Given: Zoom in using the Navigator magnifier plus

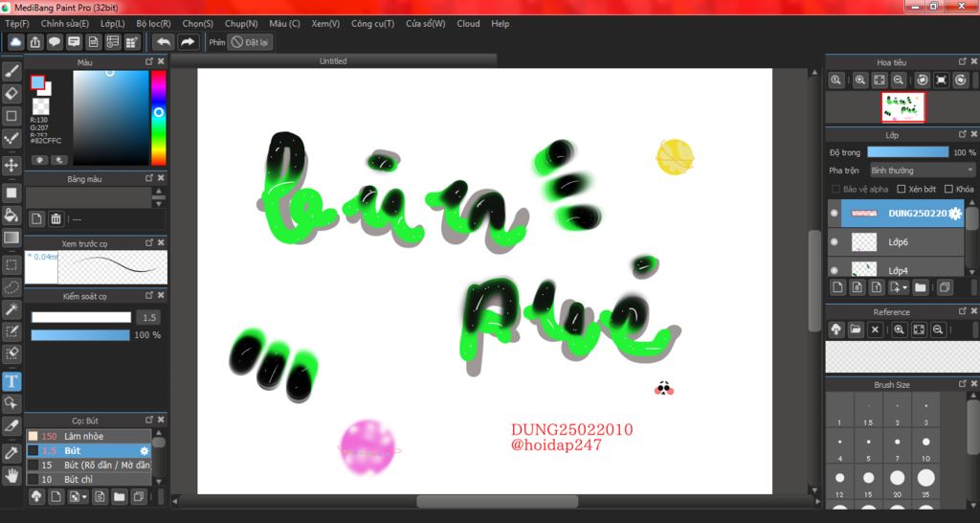Looking at the screenshot, I should click(860, 80).
